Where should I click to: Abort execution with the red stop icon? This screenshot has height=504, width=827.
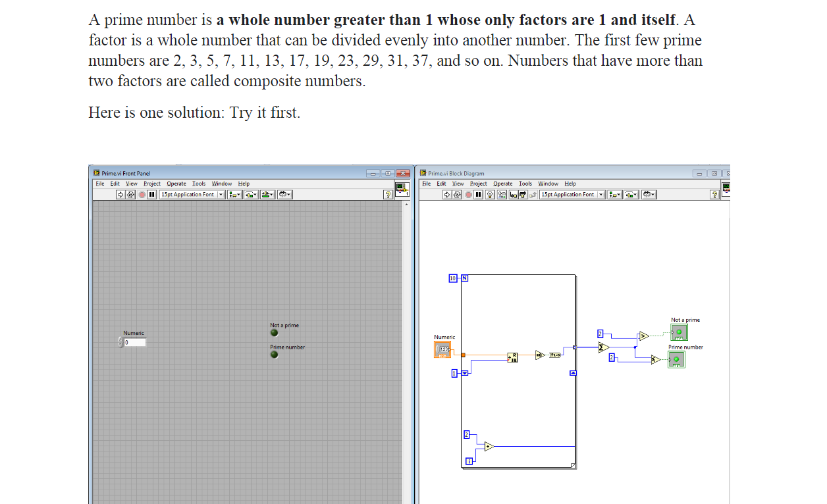(x=141, y=194)
